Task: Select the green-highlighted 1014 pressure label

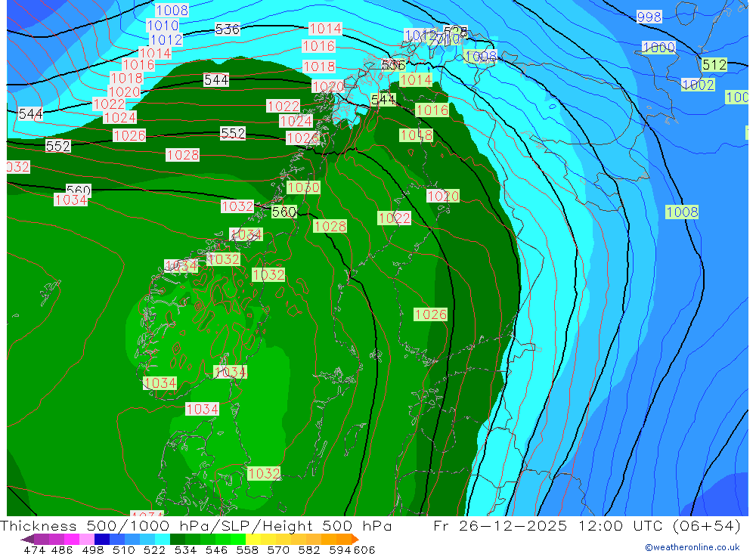Action: click(416, 80)
